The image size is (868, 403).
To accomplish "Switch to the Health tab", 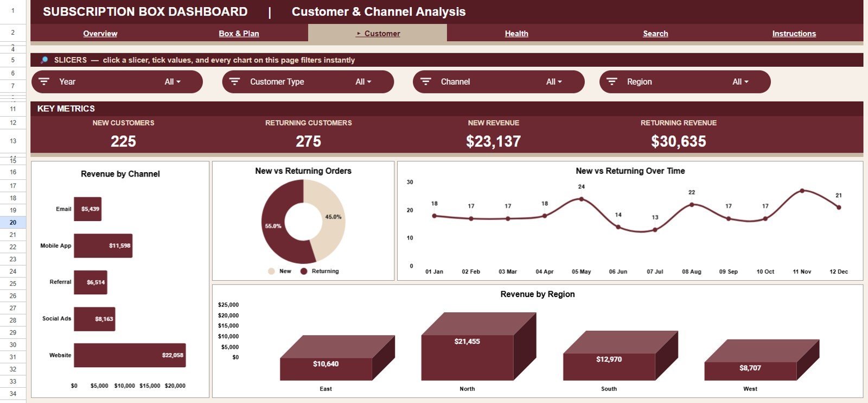I will point(516,33).
